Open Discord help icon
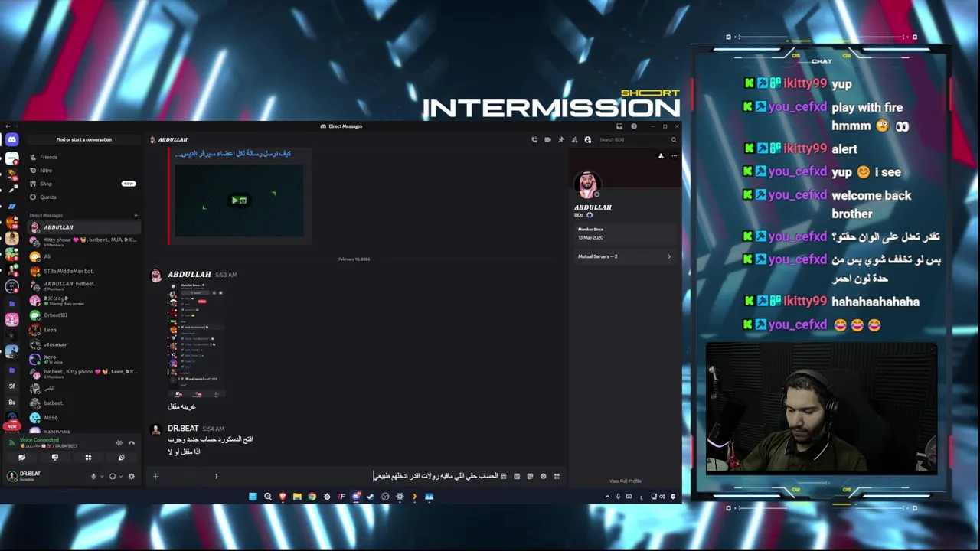Image resolution: width=980 pixels, height=551 pixels. (633, 126)
